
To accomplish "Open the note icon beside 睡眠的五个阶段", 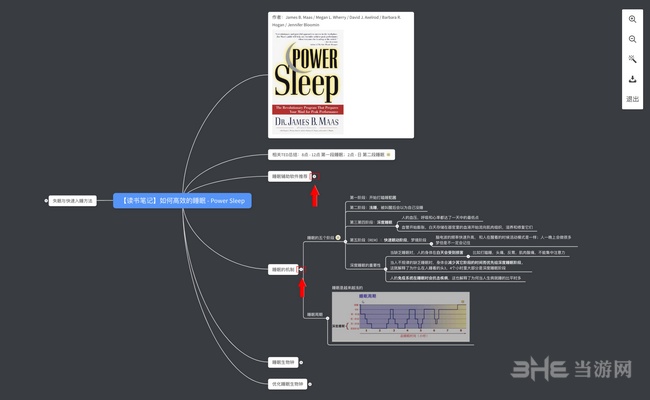I will click(338, 238).
